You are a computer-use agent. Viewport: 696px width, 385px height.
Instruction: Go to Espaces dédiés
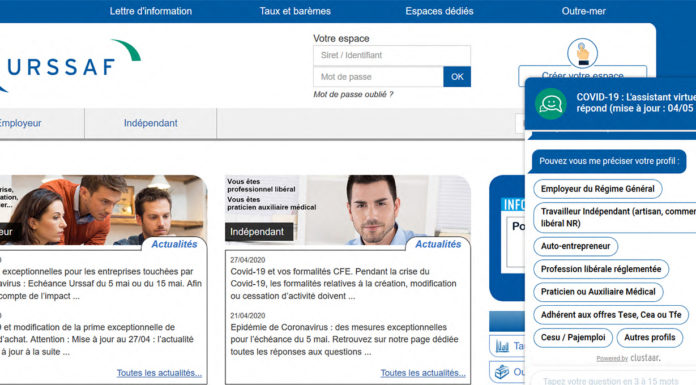point(439,11)
